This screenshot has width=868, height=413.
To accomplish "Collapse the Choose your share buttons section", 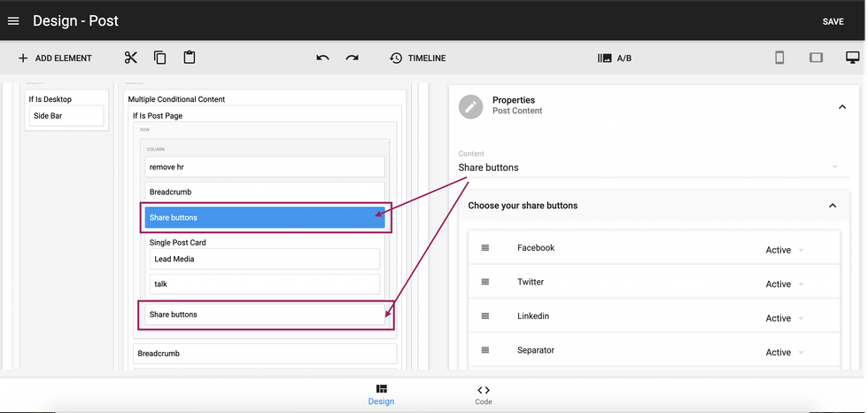I will pos(832,206).
